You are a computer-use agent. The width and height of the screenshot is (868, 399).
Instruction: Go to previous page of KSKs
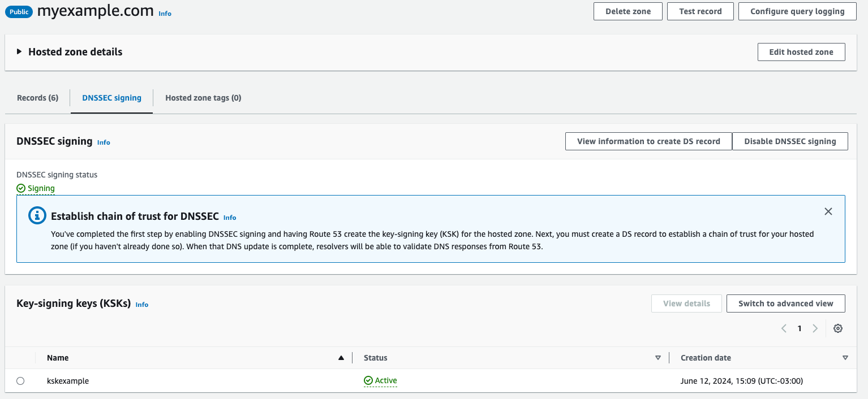tap(784, 328)
